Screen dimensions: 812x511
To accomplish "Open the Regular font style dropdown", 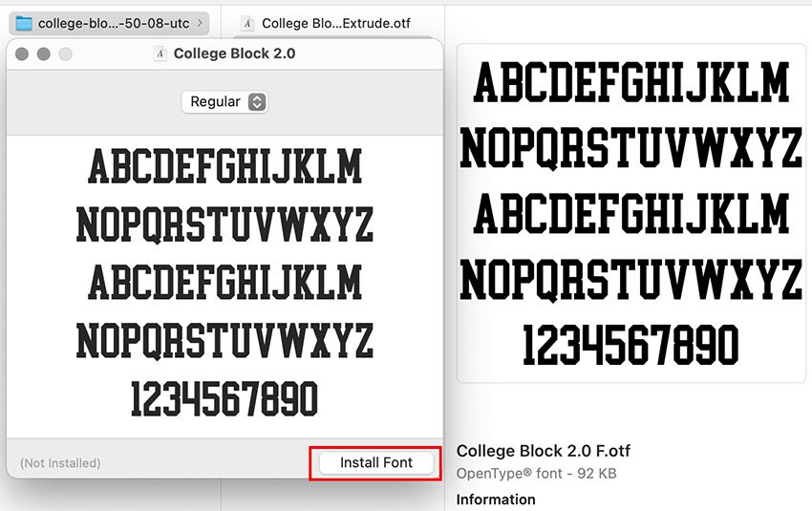I will coord(224,102).
